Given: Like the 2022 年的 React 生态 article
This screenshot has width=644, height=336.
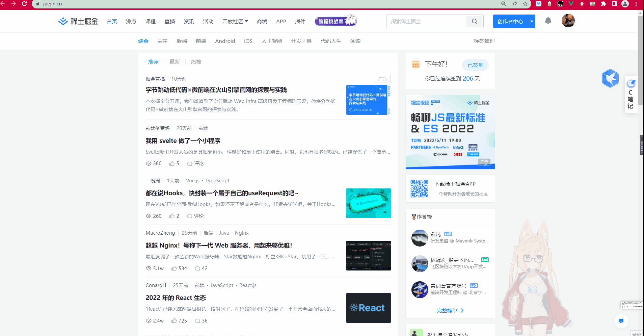Looking at the screenshot, I should coord(179,320).
